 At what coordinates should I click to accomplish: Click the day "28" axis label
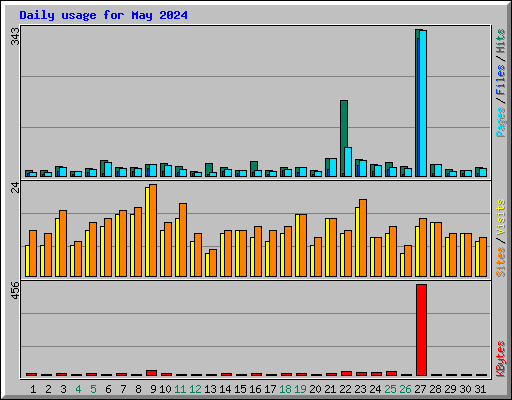tap(435, 389)
